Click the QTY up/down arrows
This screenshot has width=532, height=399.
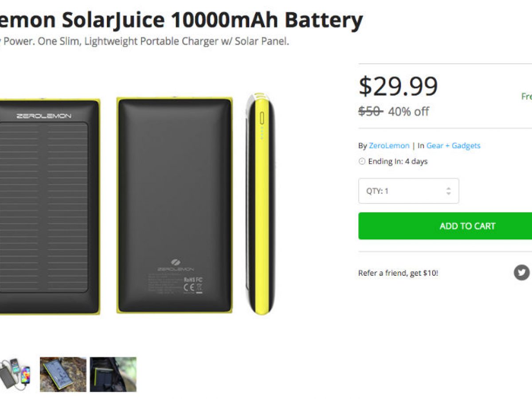point(448,191)
